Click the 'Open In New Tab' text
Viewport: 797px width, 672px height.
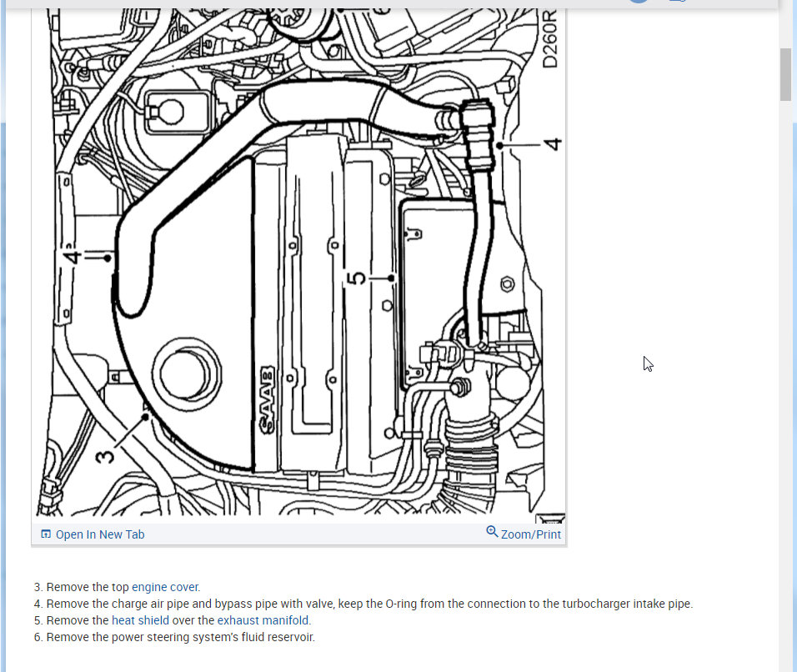pyautogui.click(x=100, y=534)
